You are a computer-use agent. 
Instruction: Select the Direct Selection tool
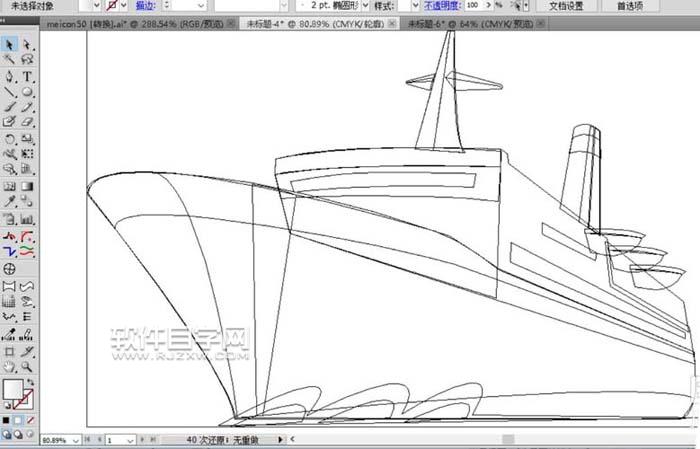point(28,44)
